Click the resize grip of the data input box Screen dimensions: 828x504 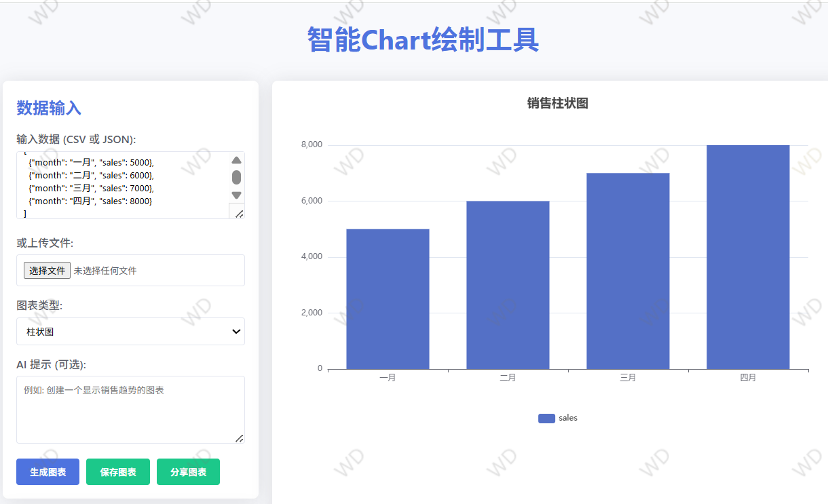pyautogui.click(x=239, y=213)
